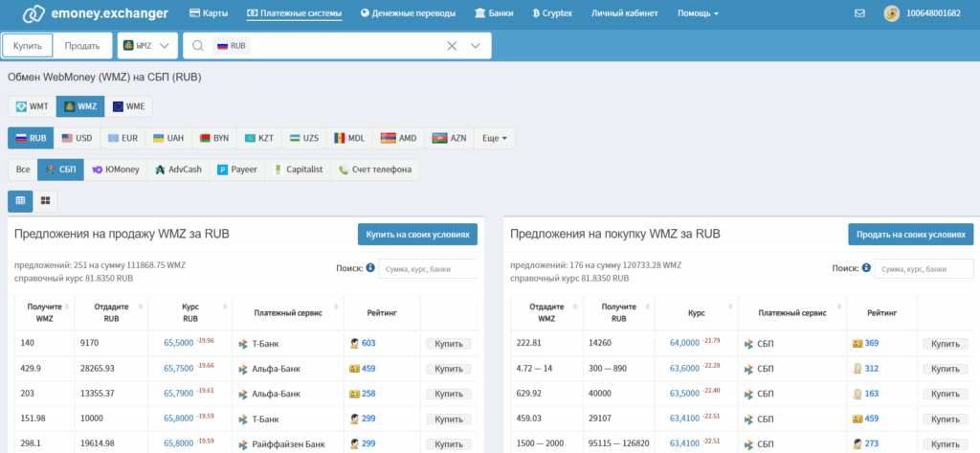Open account 100648001682 menu
This screenshot has height=453, width=980.
(x=933, y=13)
